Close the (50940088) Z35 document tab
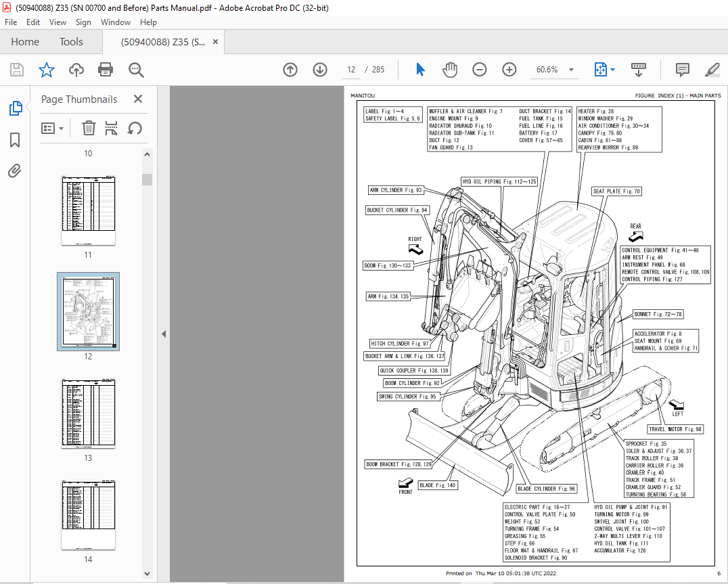Image resolution: width=728 pixels, height=584 pixels. 215,42
